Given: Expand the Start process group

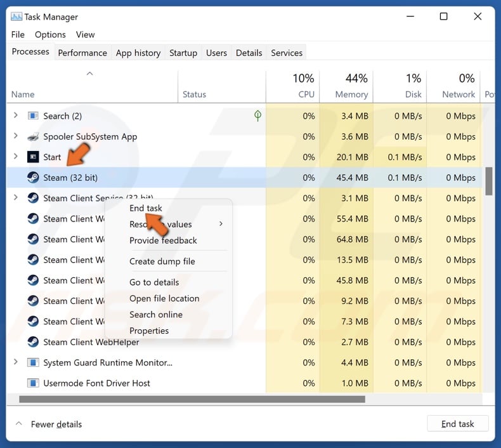Looking at the screenshot, I should (x=15, y=156).
